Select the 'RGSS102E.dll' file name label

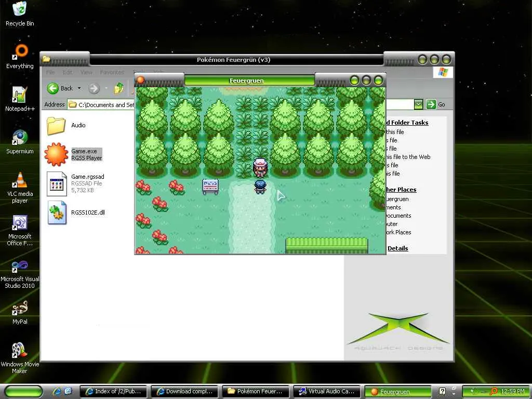(x=88, y=212)
